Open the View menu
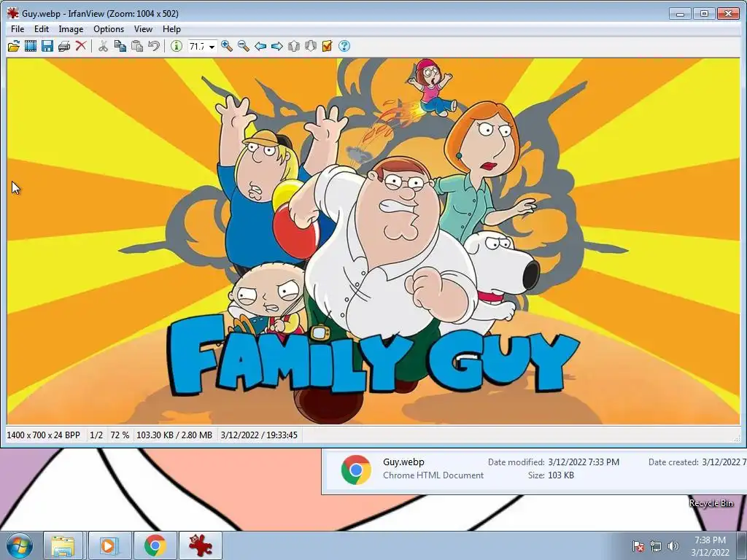The width and height of the screenshot is (747, 560). coord(143,29)
